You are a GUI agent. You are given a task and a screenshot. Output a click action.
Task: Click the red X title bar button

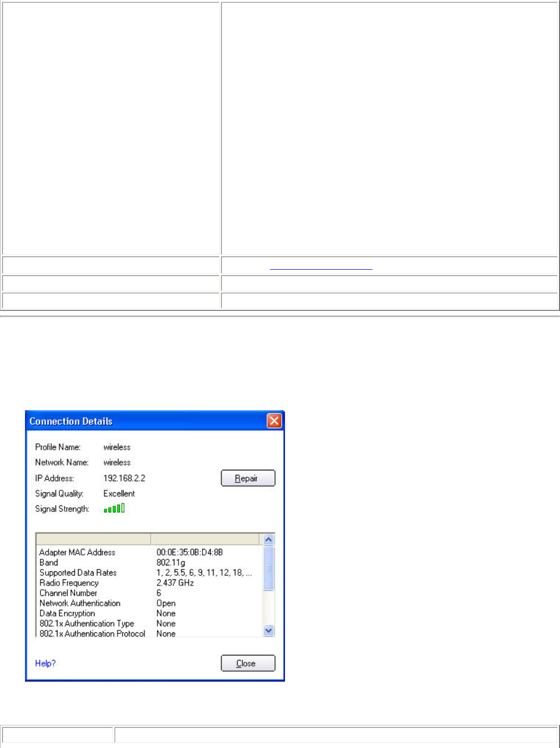click(x=274, y=421)
